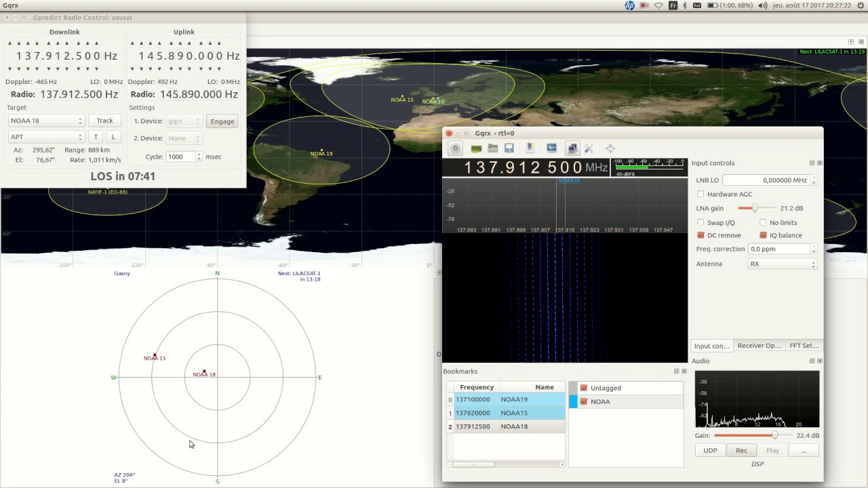Open the NOAA 18 target satellite dropdown
The image size is (868, 488).
tap(46, 121)
